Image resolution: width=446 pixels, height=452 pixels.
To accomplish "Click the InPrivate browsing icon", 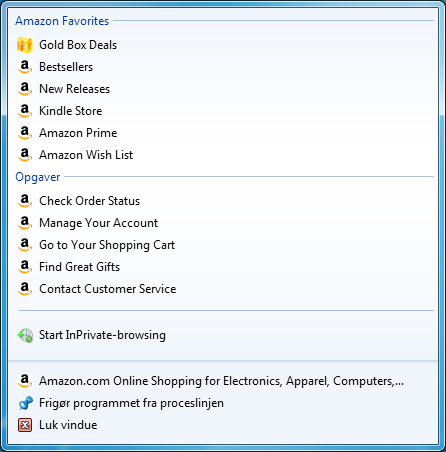I will click(25, 335).
